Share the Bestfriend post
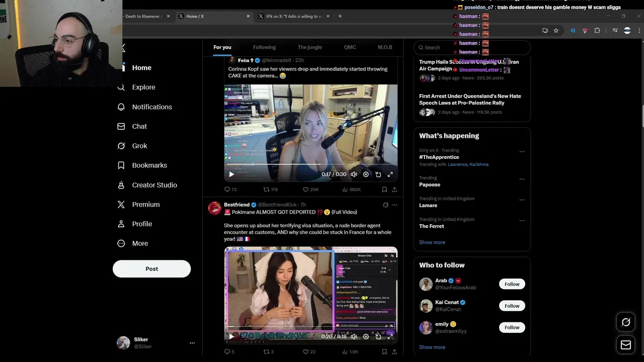The width and height of the screenshot is (644, 362). (394, 351)
